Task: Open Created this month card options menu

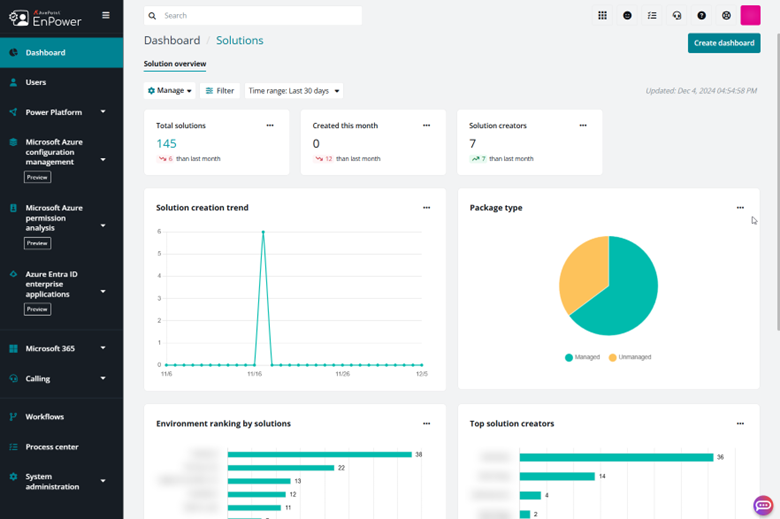Action: (426, 125)
